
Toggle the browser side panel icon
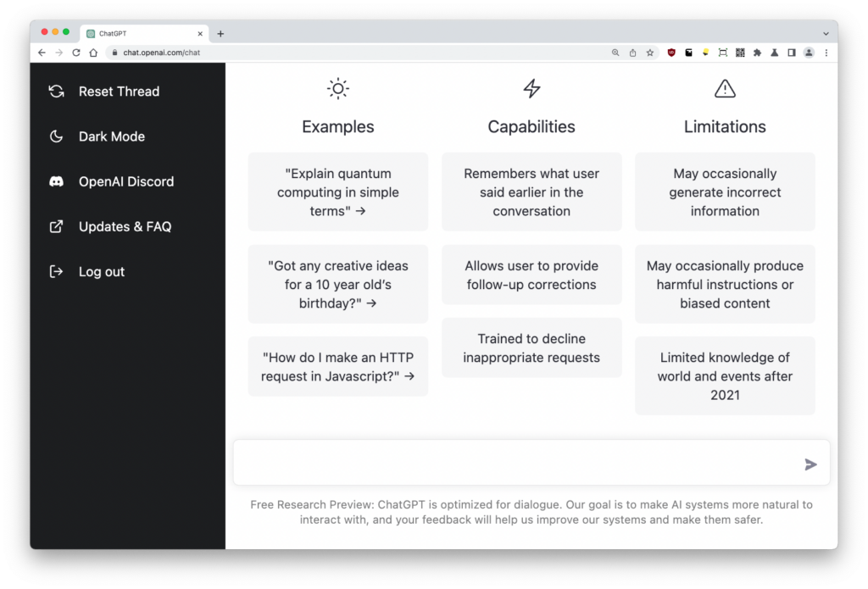(x=791, y=53)
